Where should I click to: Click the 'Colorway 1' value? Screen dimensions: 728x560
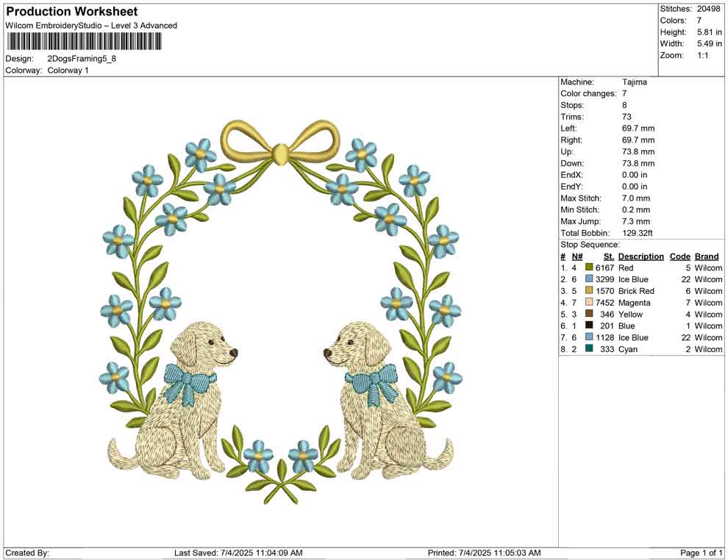(68, 71)
